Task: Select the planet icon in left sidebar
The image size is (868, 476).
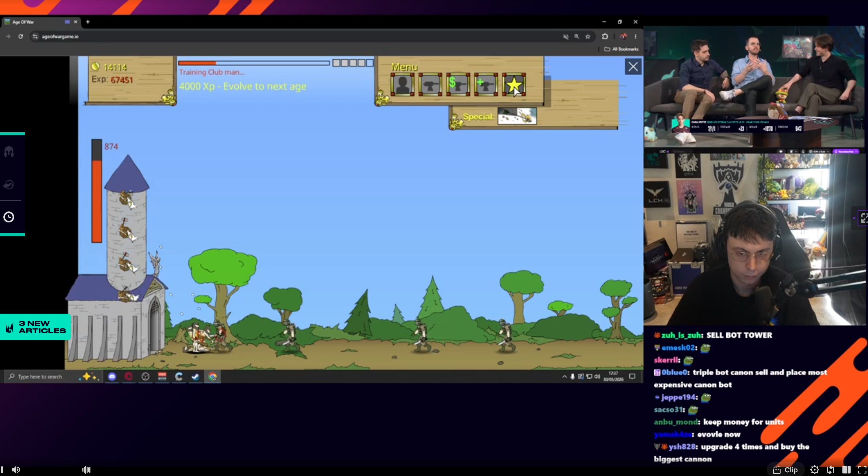Action: pos(9,184)
